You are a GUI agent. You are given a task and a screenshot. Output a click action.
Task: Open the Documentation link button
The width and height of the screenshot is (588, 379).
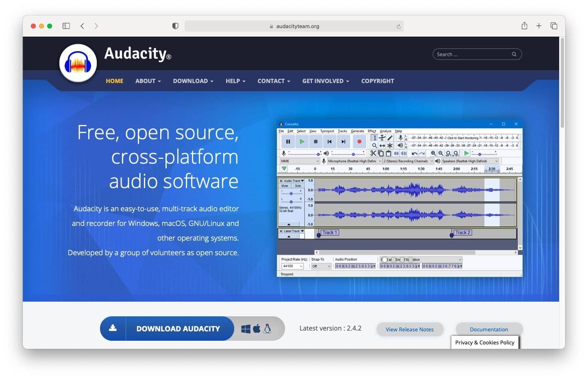[x=489, y=329]
